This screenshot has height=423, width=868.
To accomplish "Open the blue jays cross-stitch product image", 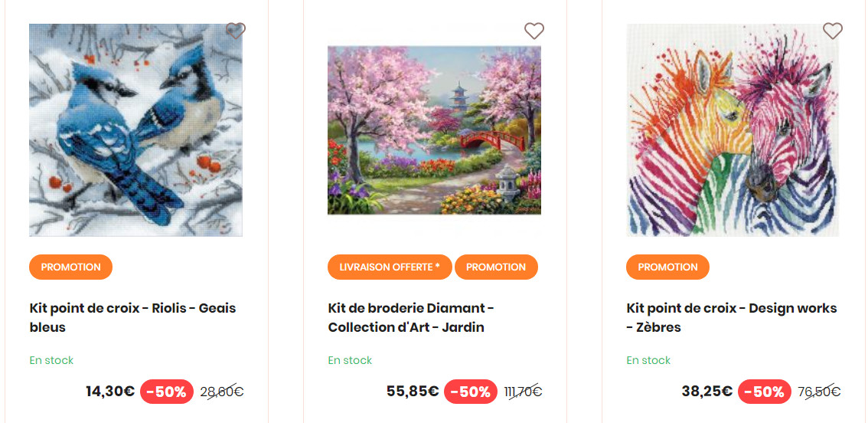I will point(135,130).
